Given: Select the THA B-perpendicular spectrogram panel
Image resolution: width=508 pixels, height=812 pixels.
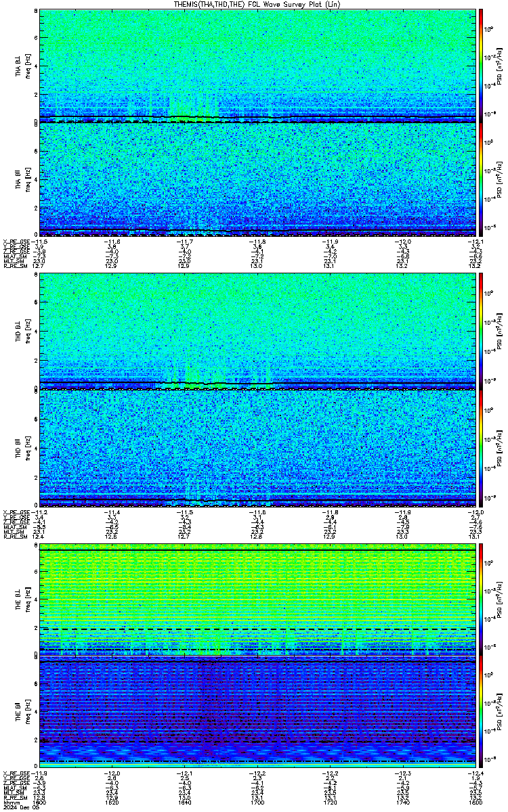Looking at the screenshot, I should coord(257,66).
